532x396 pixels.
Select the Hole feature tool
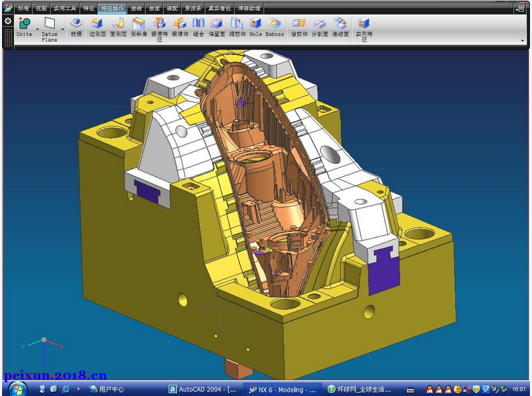point(256,27)
